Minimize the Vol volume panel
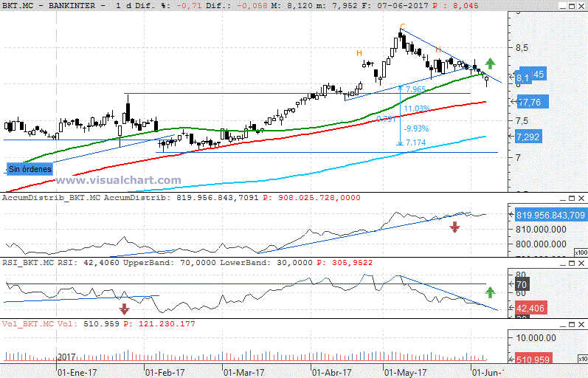Screen dimensions: 588x378 pos(562,325)
